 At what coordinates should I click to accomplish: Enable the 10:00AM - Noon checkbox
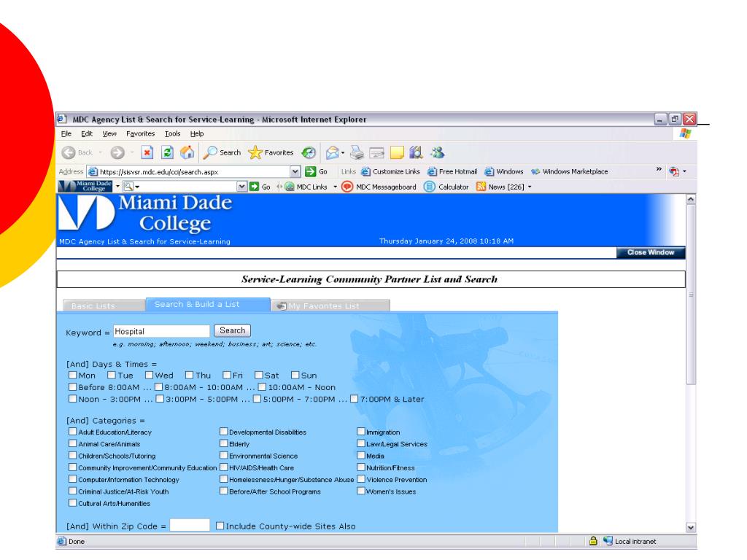(262, 387)
